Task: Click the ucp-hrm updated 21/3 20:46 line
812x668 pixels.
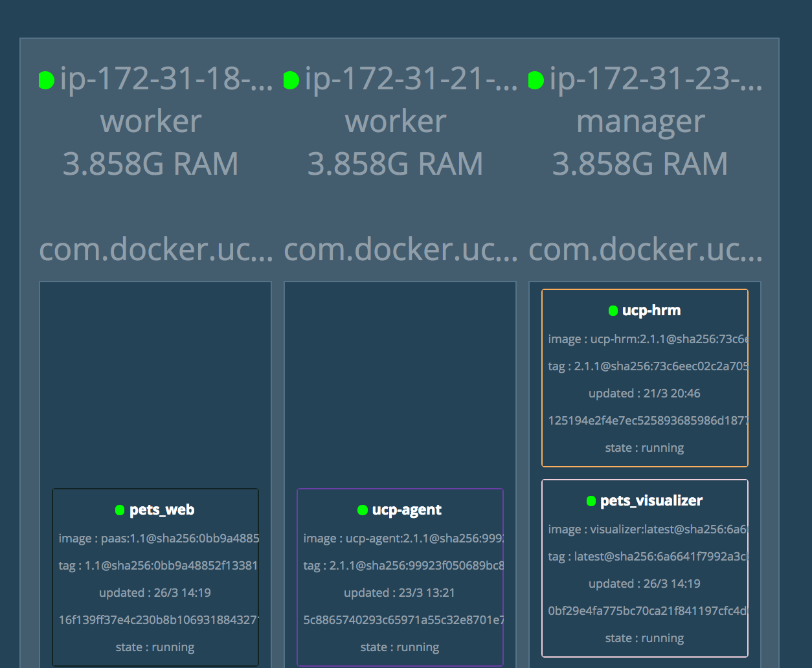Action: tap(644, 394)
